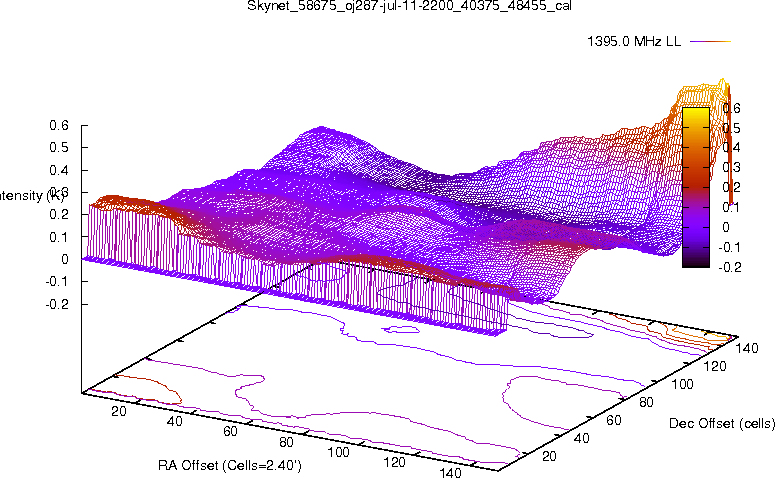The image size is (775, 478).
Task: Select the legend entry 1395.0 MHz LL
Action: (x=634, y=42)
